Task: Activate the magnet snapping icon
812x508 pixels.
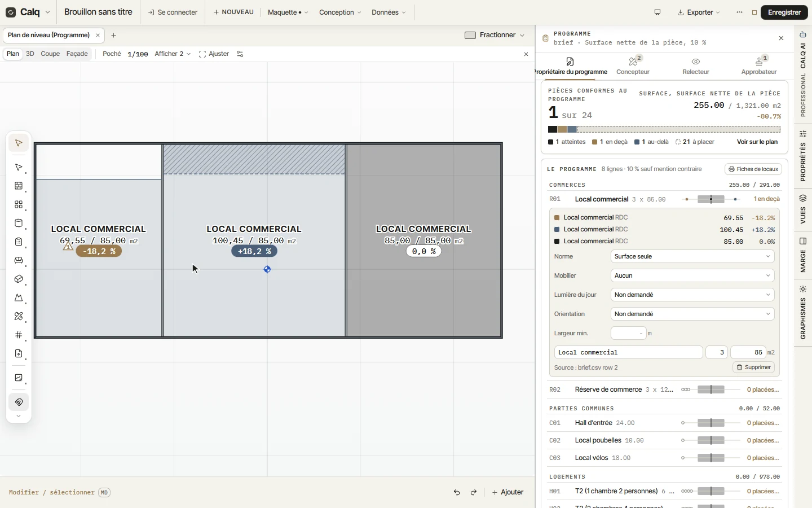Action: click(x=19, y=402)
